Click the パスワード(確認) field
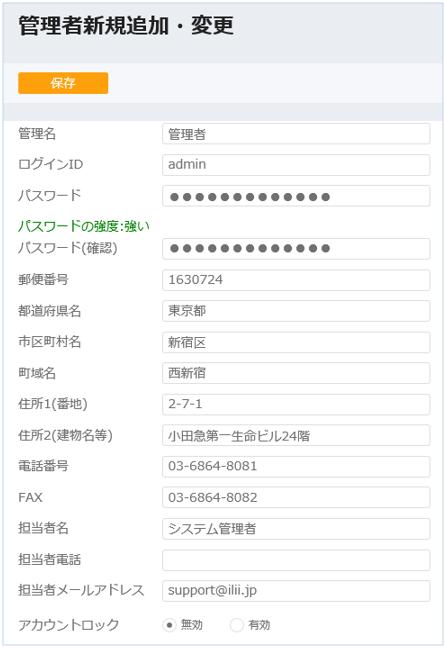The height and width of the screenshot is (648, 445). pyautogui.click(x=296, y=248)
